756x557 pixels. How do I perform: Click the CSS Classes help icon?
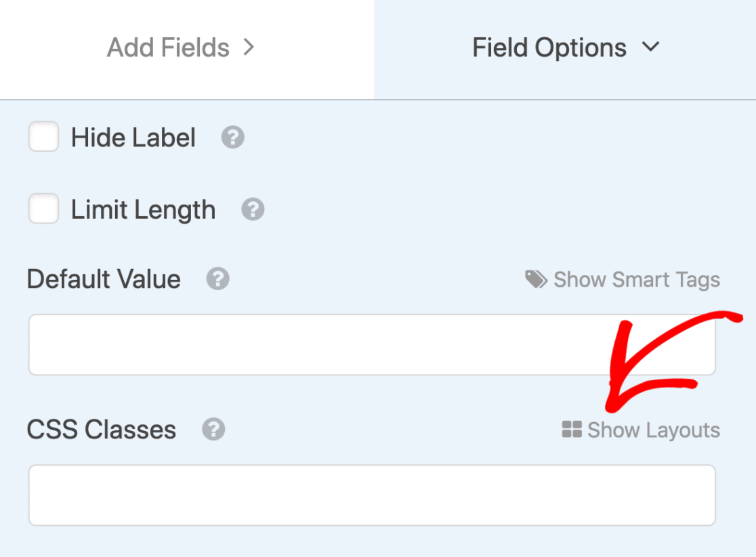tap(213, 429)
